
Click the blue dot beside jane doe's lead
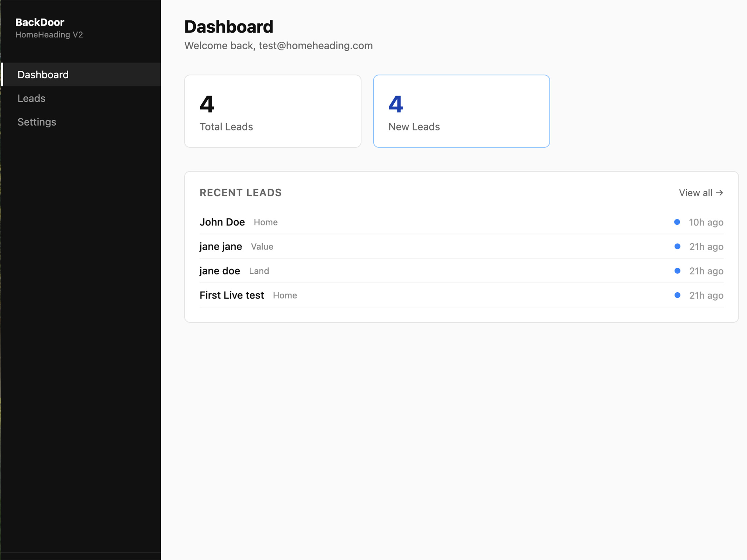[677, 271]
